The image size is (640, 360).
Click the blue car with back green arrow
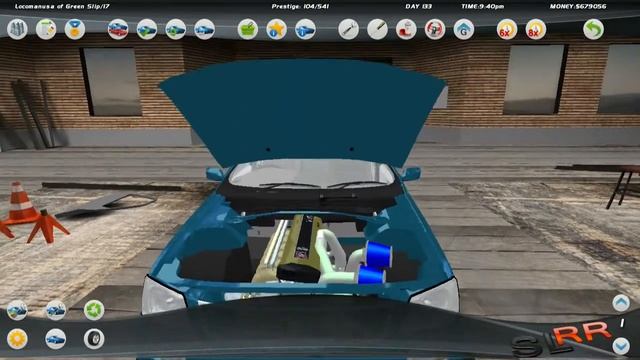point(176,29)
